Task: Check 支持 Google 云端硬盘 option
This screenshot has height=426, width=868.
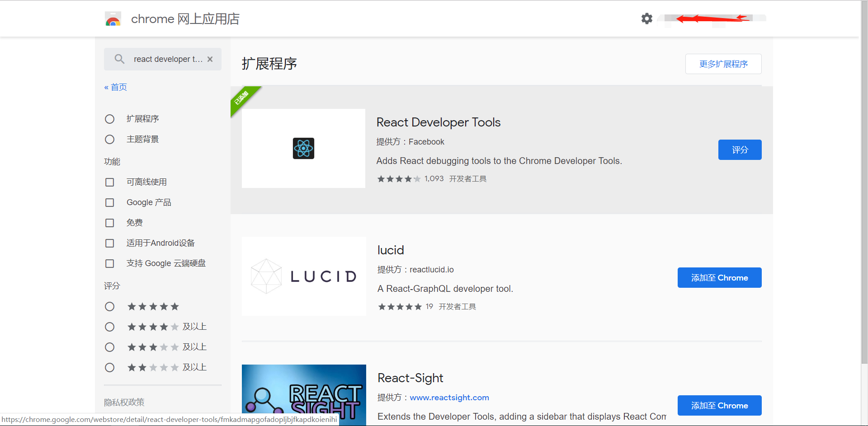Action: click(109, 263)
